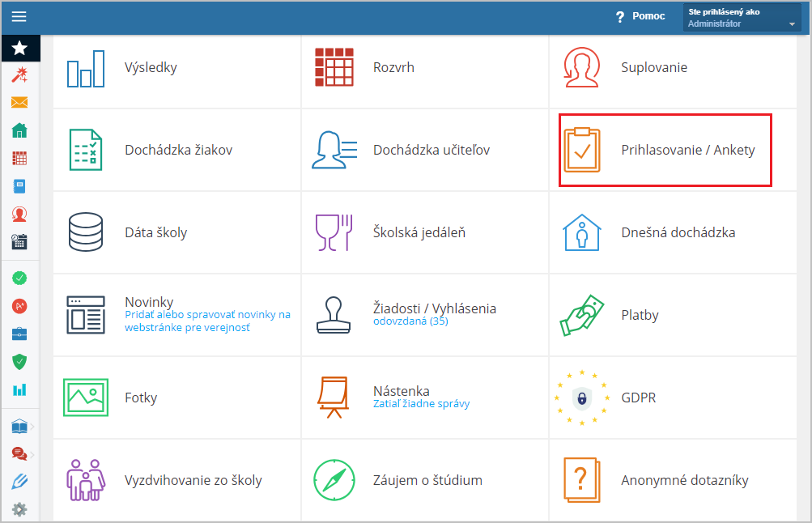This screenshot has width=812, height=523.
Task: Click the GDPR lock icon
Action: coord(581,398)
